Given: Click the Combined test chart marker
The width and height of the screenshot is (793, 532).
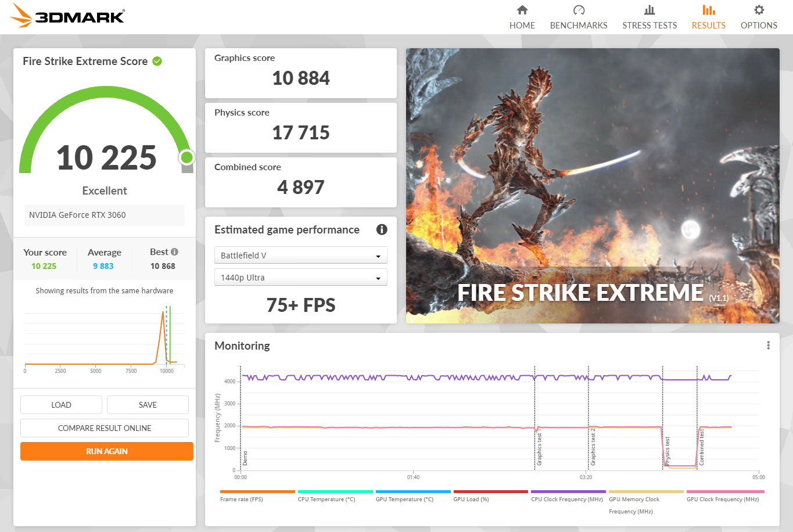Looking at the screenshot, I should [x=702, y=447].
